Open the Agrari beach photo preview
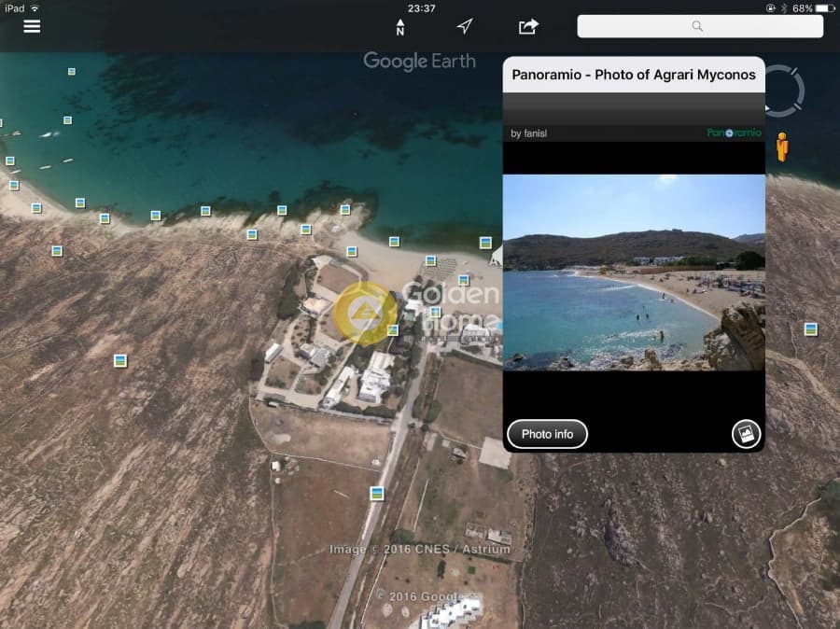This screenshot has width=840, height=629. click(634, 273)
